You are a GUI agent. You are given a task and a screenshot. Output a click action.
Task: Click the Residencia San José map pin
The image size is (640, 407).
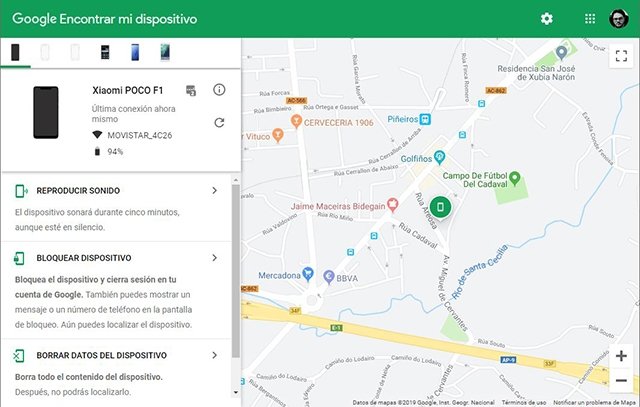coord(562,53)
